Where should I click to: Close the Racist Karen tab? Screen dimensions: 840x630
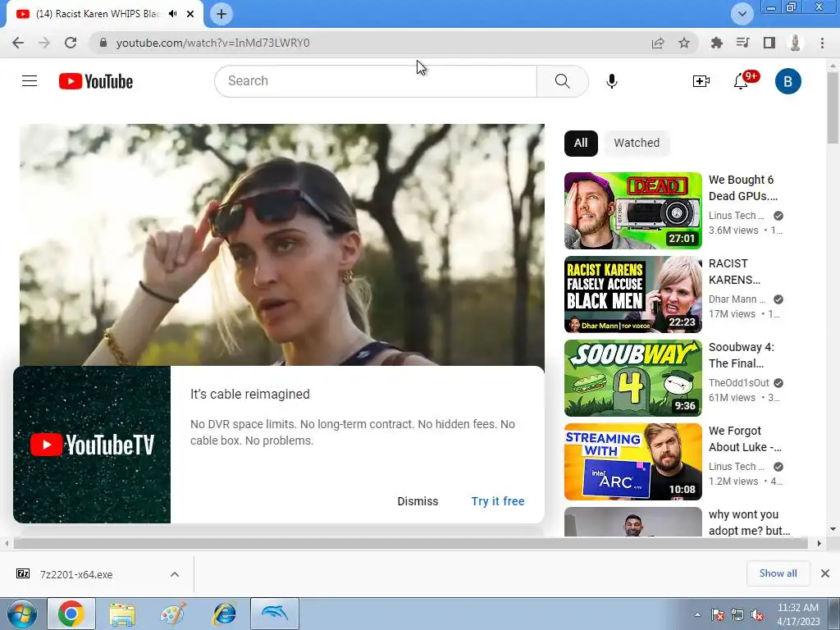pyautogui.click(x=190, y=14)
